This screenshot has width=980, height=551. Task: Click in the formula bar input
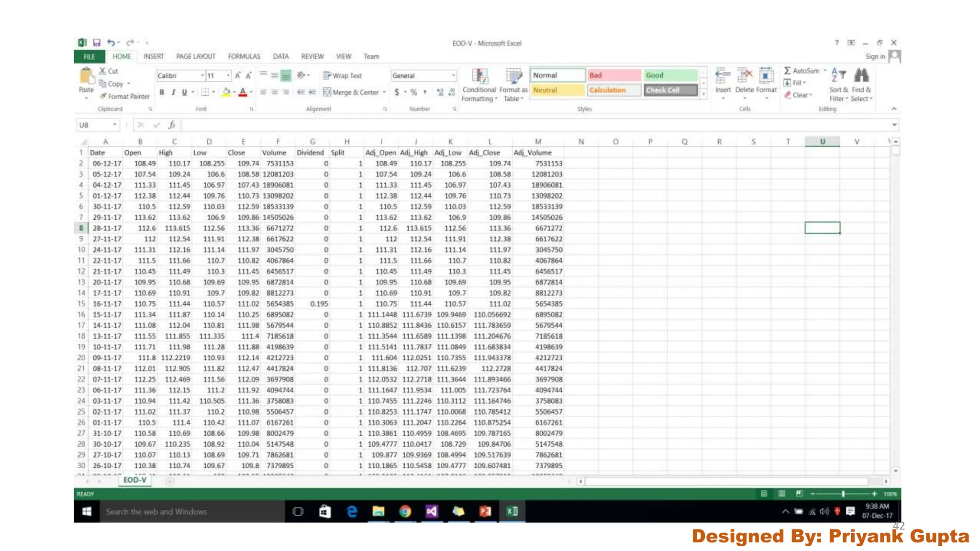(535, 125)
